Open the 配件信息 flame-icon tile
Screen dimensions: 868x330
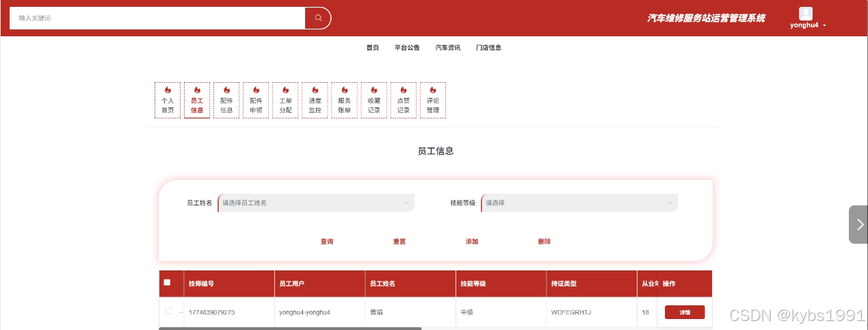tap(226, 100)
